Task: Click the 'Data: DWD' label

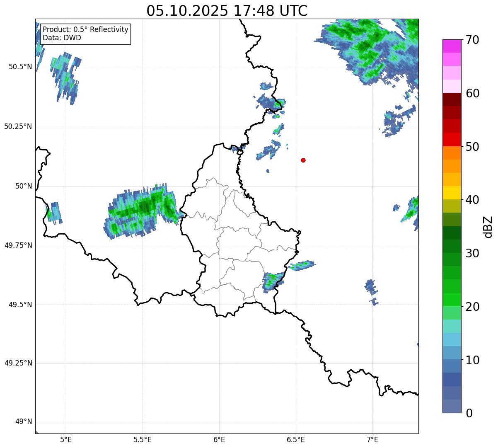Action: click(x=62, y=38)
